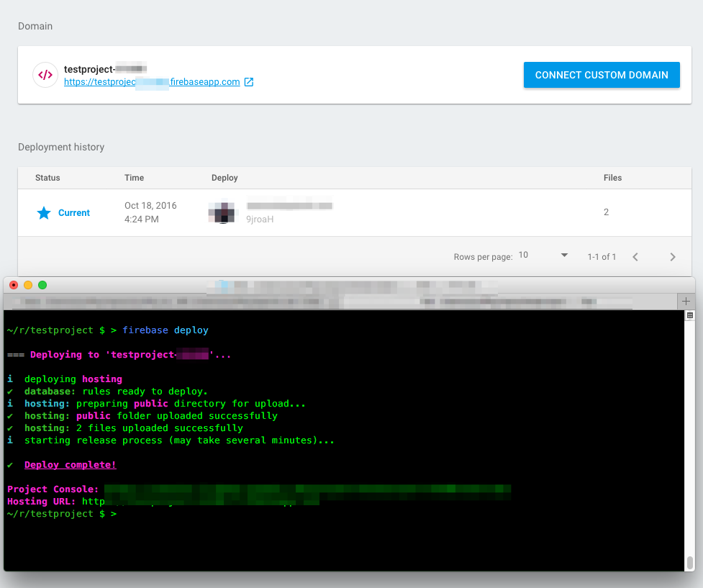This screenshot has height=588, width=703.
Task: Click the 'deploying hosting' terminal line
Action: (x=65, y=379)
